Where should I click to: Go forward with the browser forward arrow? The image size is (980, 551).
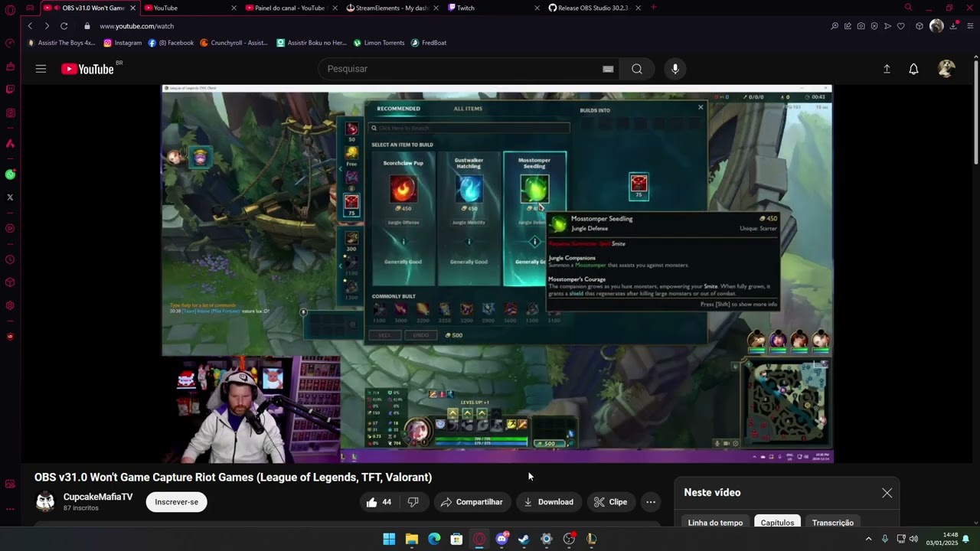coord(47,26)
